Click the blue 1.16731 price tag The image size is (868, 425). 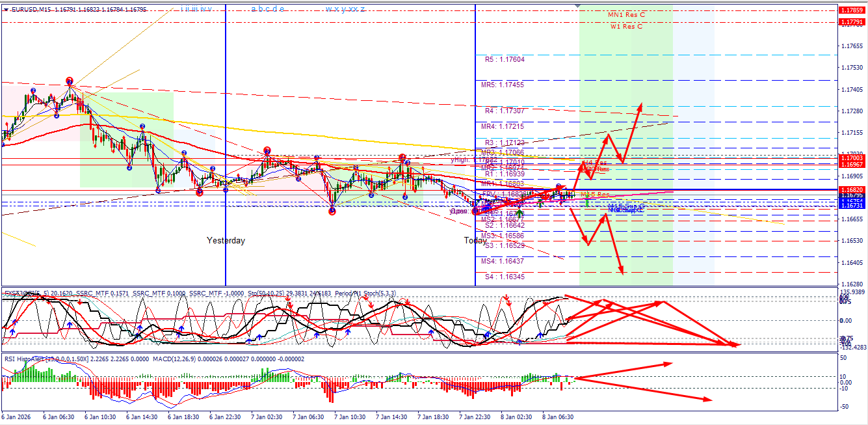(x=852, y=206)
